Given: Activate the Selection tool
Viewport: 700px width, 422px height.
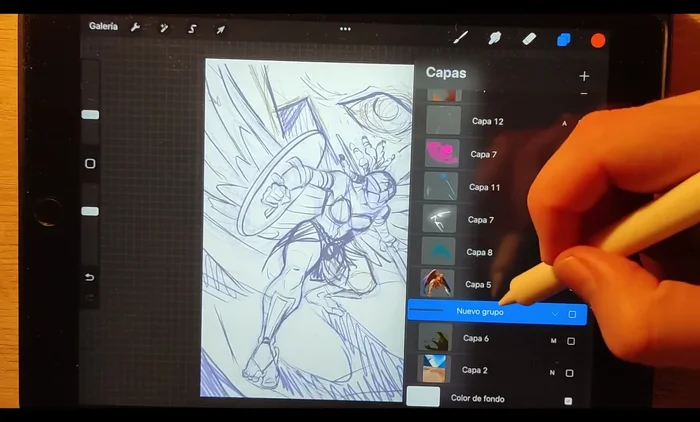Looking at the screenshot, I should 192,28.
